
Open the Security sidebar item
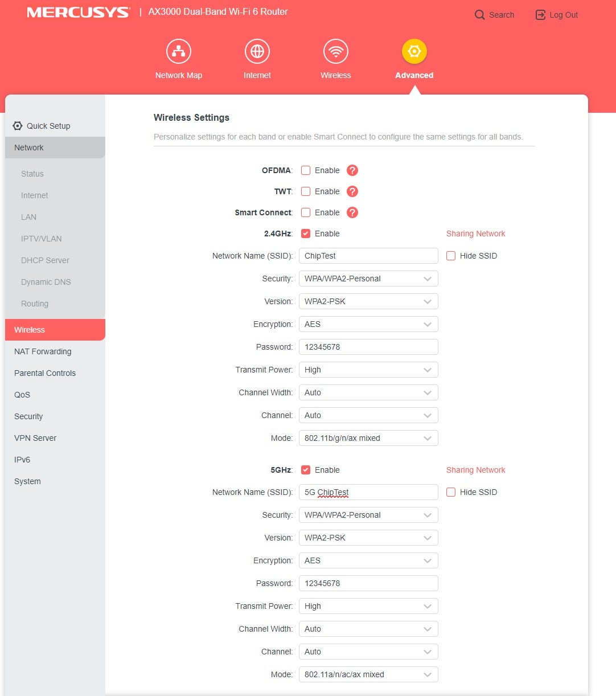28,416
